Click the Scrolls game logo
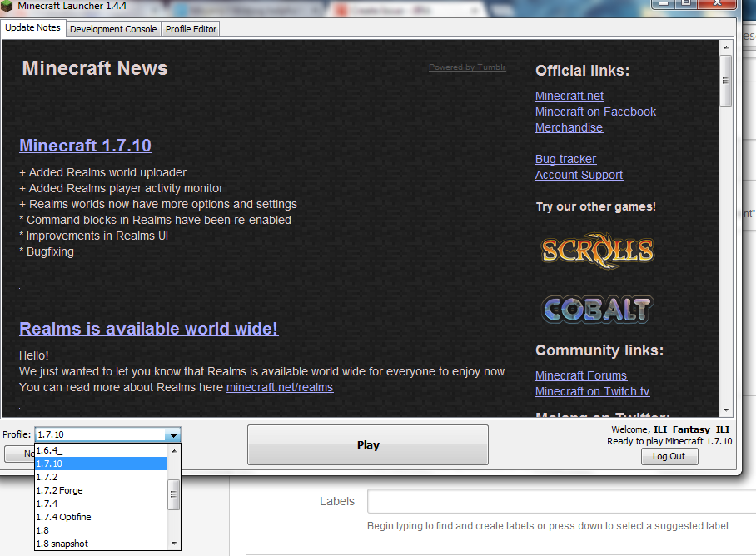This screenshot has width=756, height=556. 597,250
